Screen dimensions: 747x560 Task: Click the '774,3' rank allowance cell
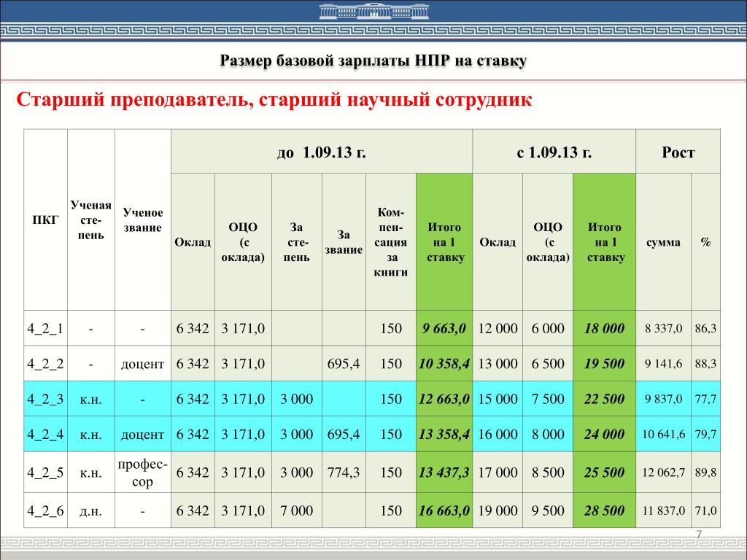(344, 472)
